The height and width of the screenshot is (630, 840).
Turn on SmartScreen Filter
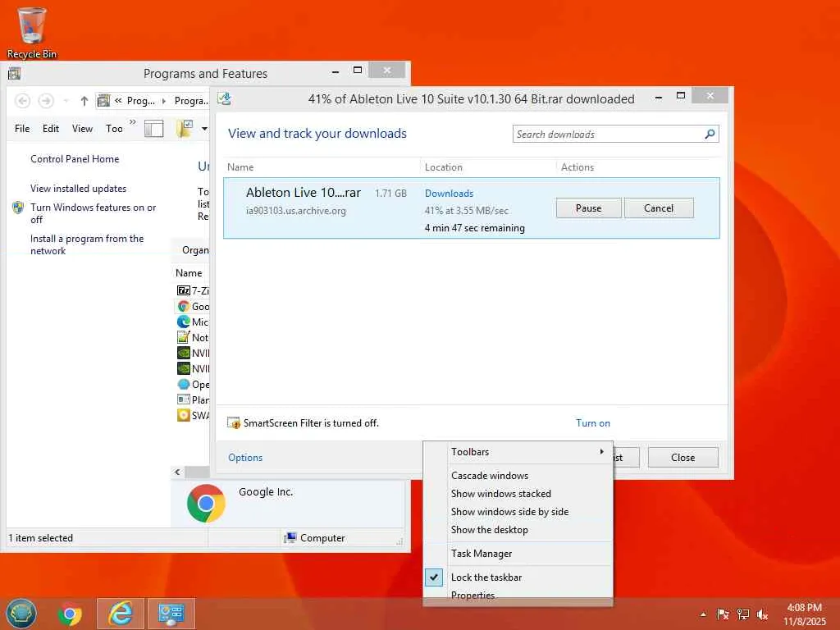[x=593, y=423]
